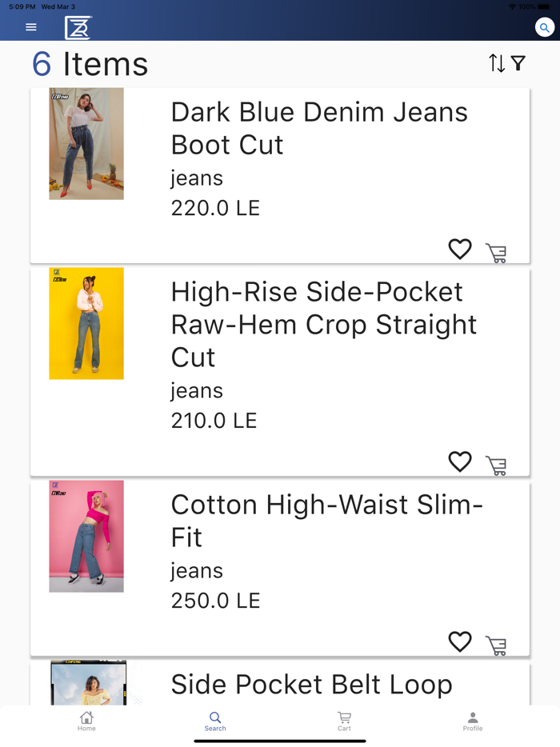
Task: Open Dark Blue Denim Jeans product image
Action: (86, 144)
